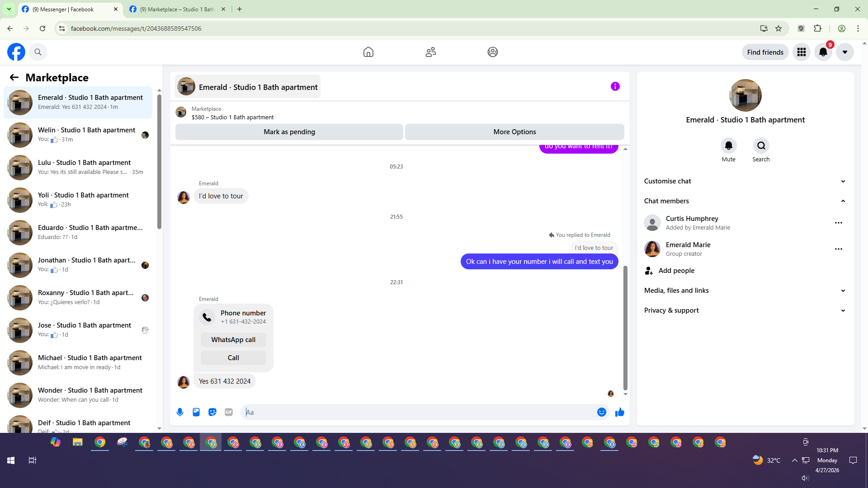Open Lulu · Studio 1 Bath apartment chat
Image resolution: width=868 pixels, height=488 pixels.
point(78,167)
